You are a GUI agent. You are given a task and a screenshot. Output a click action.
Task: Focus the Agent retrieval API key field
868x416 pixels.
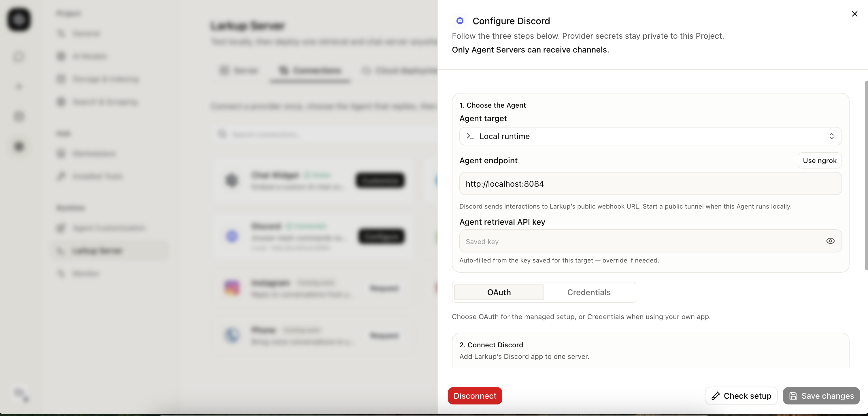[650, 241]
